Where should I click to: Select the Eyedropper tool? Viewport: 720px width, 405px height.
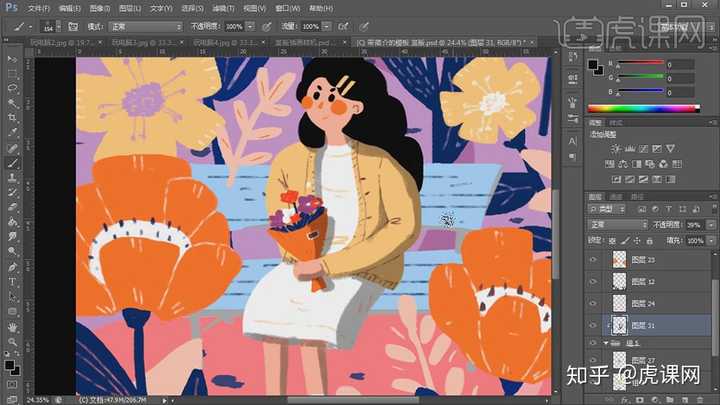[12, 133]
